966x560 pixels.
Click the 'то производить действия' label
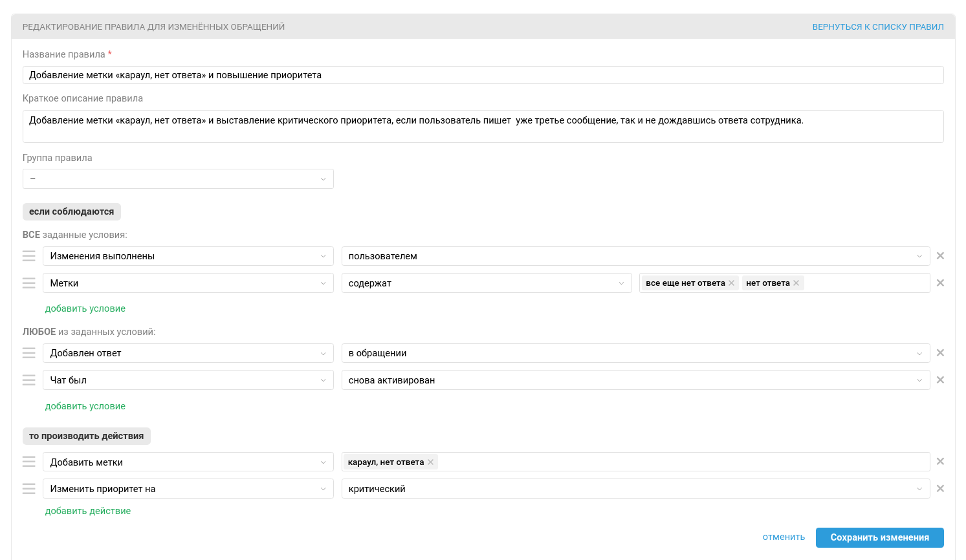(x=87, y=436)
